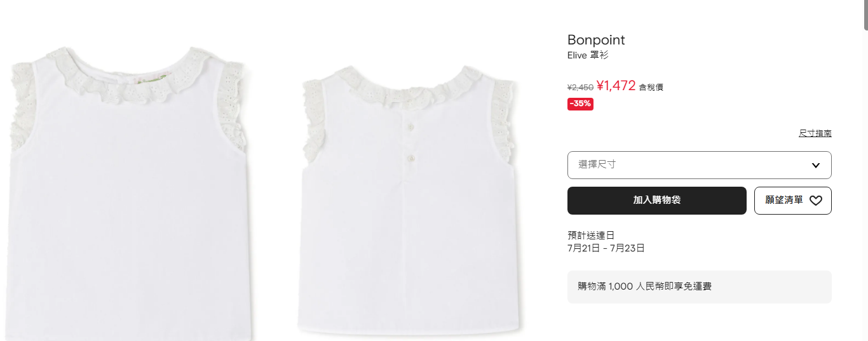
Task: Add item via 加入購物袋 button
Action: (x=656, y=201)
